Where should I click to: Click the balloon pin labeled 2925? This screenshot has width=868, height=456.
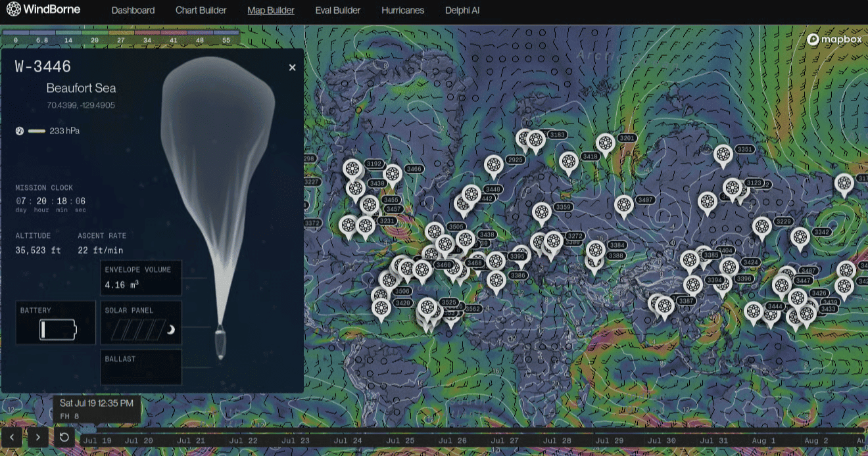tap(494, 165)
